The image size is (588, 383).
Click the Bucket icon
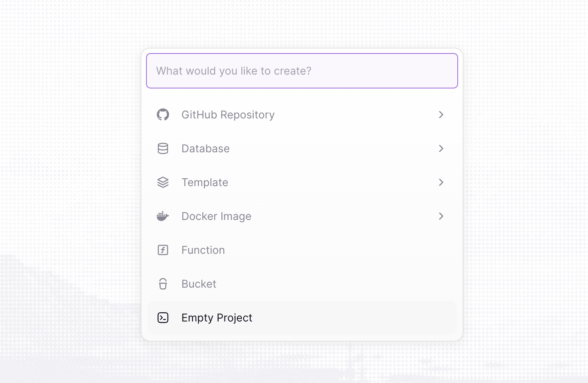163,284
